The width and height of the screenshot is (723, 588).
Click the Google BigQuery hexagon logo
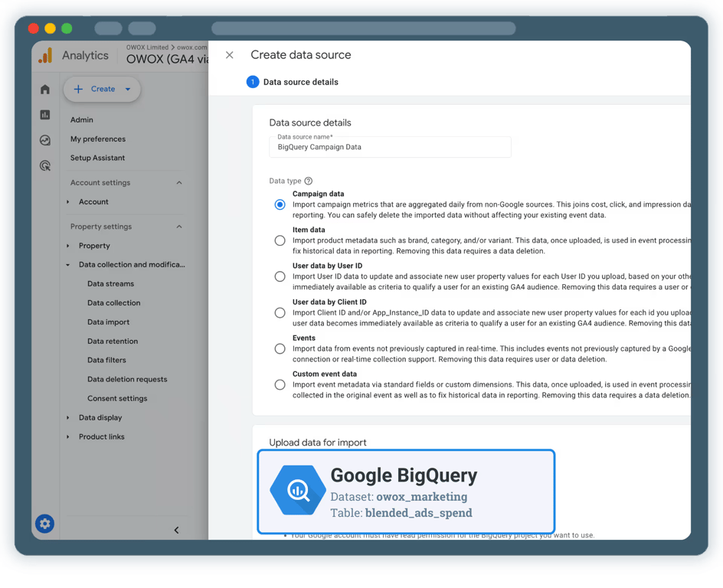(x=298, y=490)
